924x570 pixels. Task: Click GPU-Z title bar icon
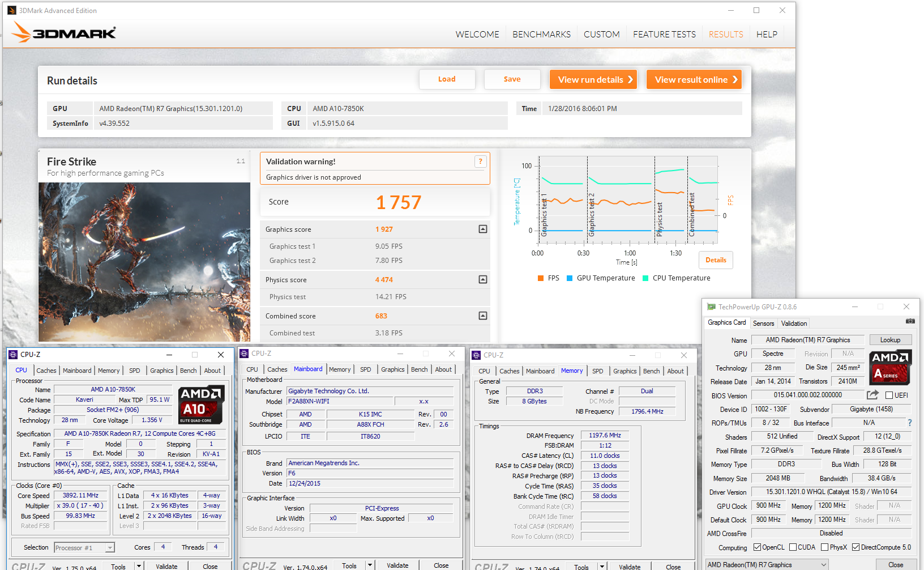point(711,307)
